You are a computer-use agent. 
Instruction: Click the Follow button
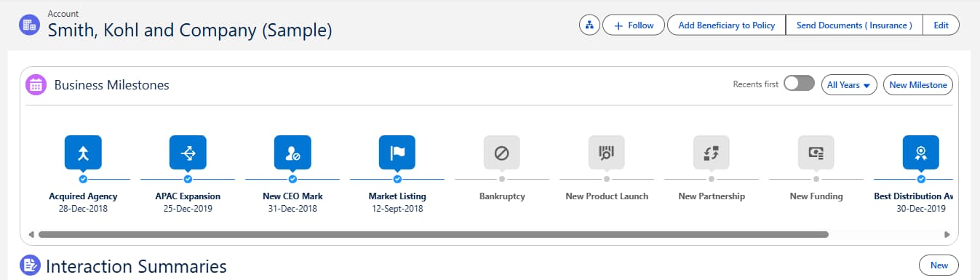tap(634, 25)
